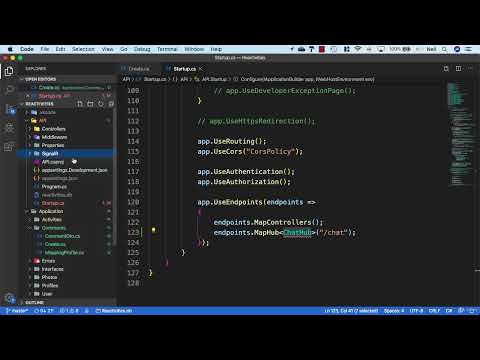
Task: Open the Manage gear in the activity bar
Action: point(9,298)
